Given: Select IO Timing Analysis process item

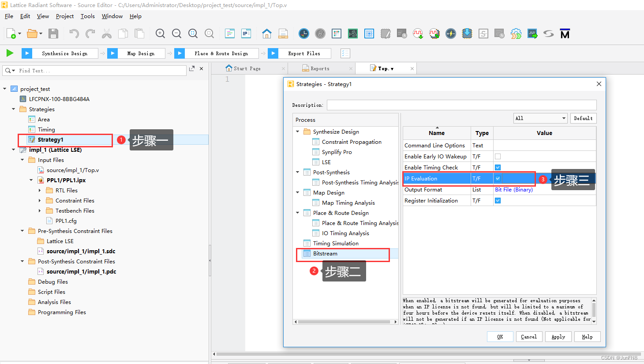Looking at the screenshot, I should [x=345, y=233].
